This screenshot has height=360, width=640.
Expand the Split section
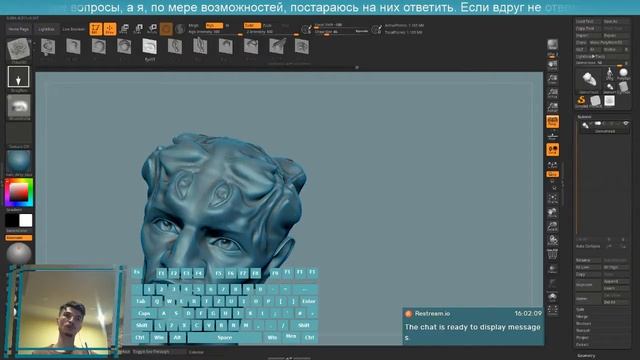coord(580,310)
